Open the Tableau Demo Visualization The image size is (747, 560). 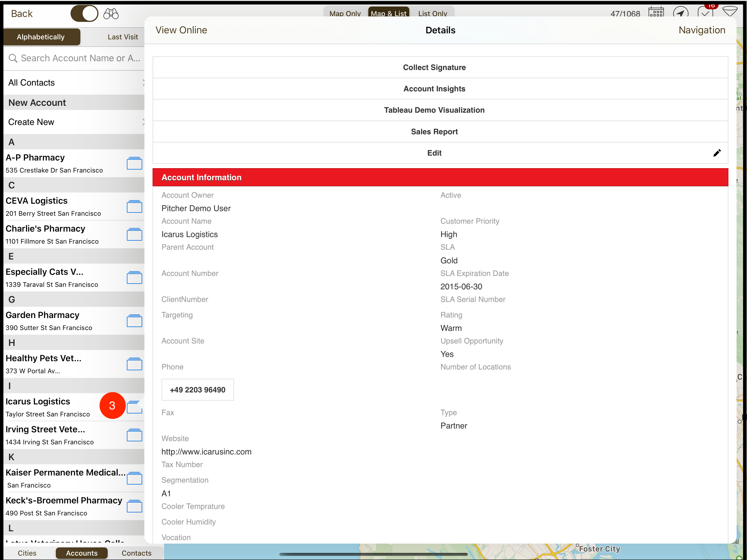pos(434,110)
